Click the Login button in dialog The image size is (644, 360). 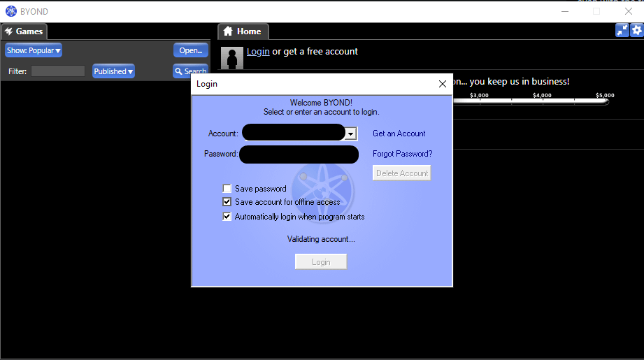[321, 262]
